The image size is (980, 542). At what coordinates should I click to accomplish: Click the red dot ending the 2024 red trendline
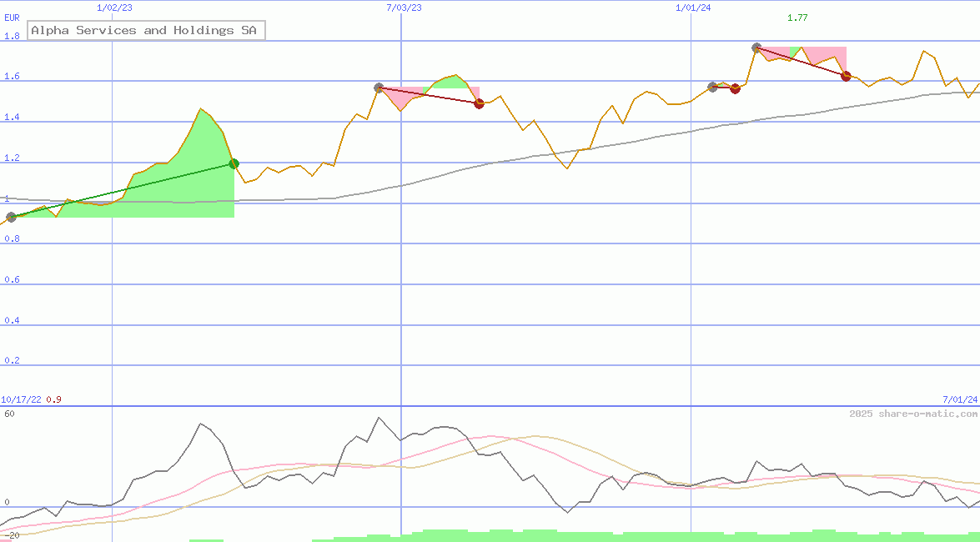846,77
